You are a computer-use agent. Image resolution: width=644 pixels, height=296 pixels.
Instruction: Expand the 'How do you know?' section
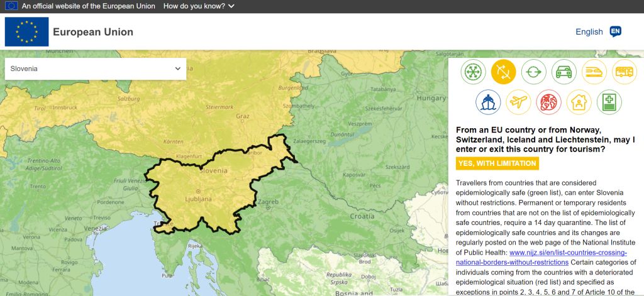pos(199,6)
